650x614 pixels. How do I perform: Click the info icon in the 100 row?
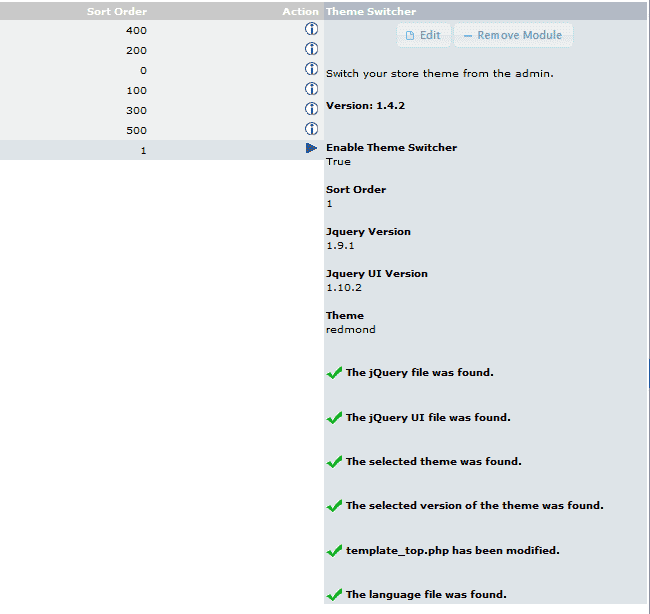[311, 89]
